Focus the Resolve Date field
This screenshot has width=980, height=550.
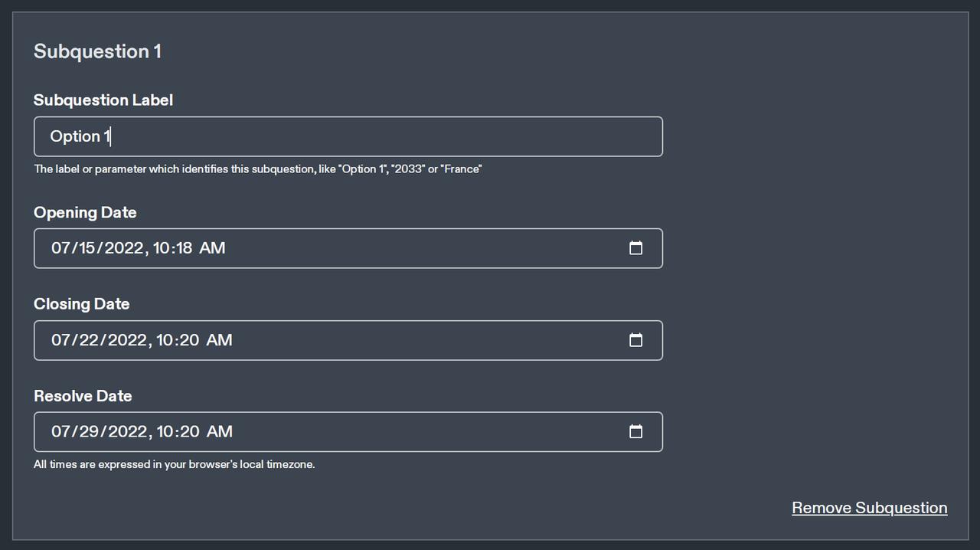(348, 432)
